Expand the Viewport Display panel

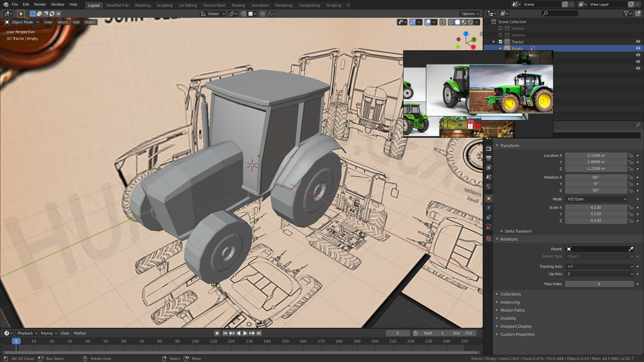click(516, 326)
